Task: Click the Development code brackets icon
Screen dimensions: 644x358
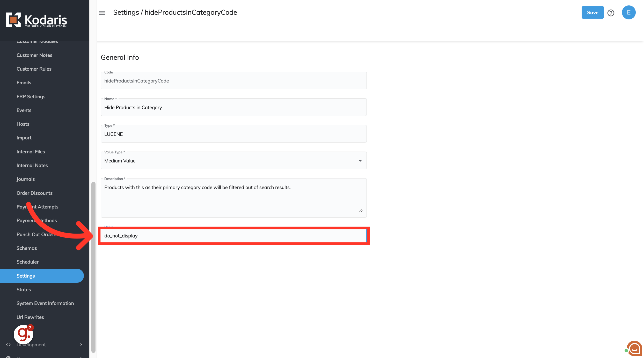Action: [8, 345]
